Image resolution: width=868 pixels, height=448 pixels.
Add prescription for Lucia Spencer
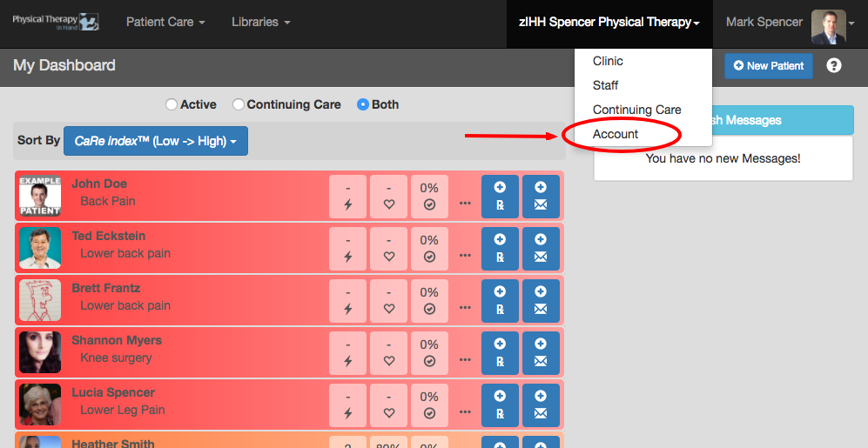pos(500,405)
